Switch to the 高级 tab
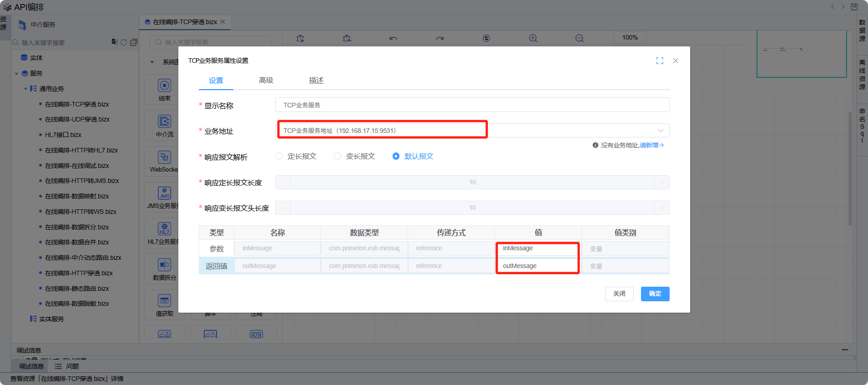868x385 pixels. tap(266, 81)
